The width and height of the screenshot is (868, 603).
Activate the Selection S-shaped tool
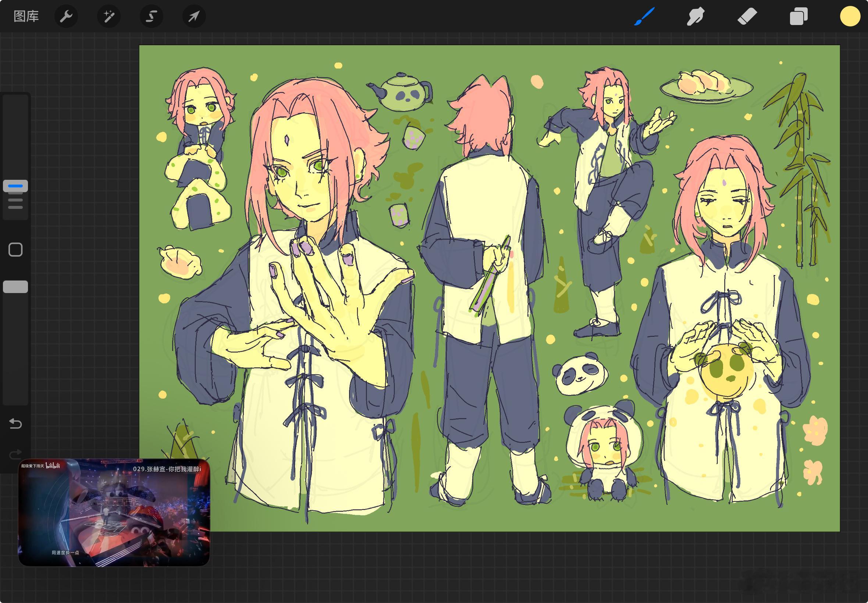point(152,16)
